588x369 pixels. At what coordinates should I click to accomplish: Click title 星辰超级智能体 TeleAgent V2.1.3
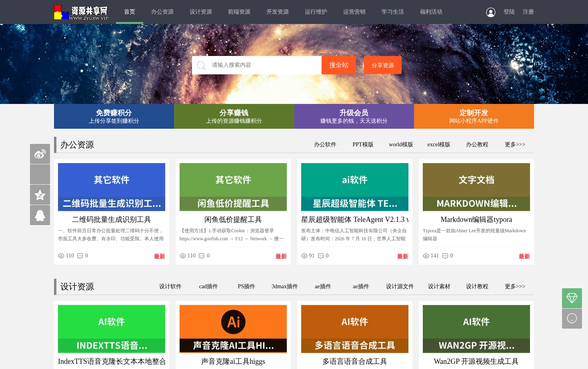coord(355,219)
